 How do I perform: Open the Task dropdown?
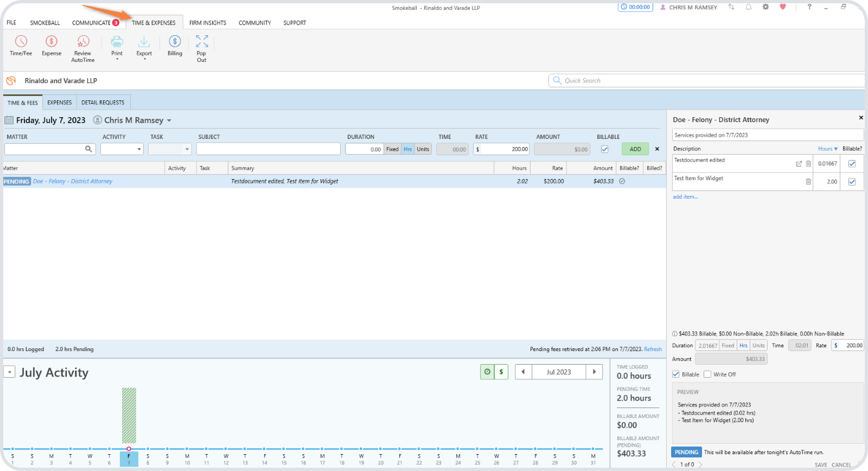(170, 149)
